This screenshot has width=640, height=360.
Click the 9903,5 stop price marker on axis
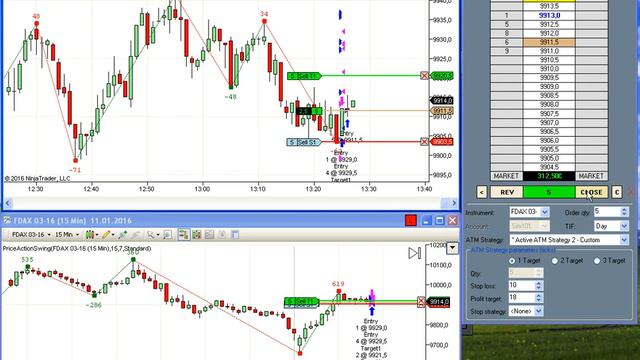click(442, 142)
